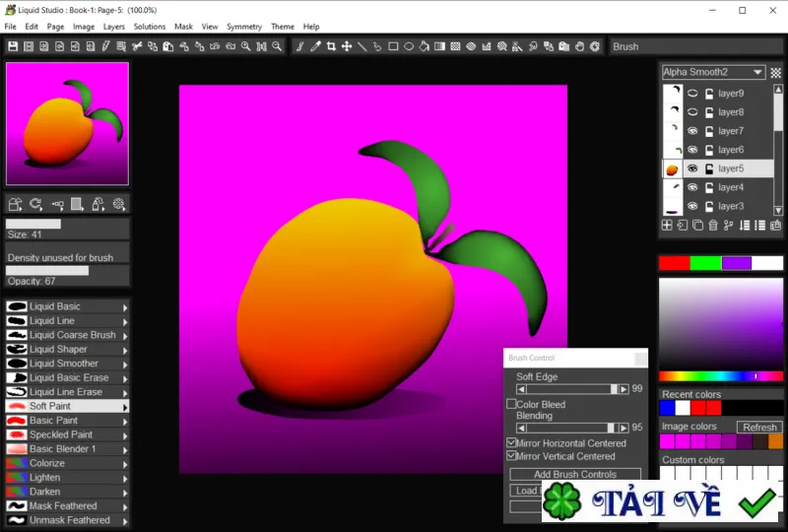Screen dimensions: 788x532
Task: Click the freehand lasso selection tool
Action: coord(377,46)
